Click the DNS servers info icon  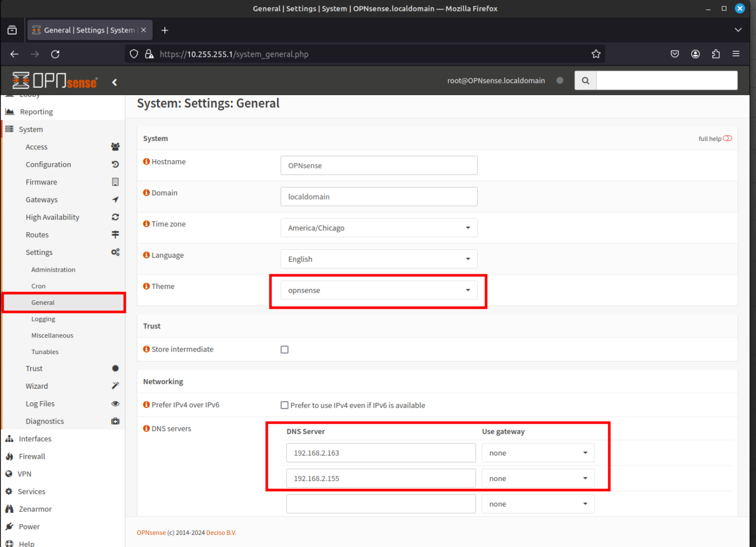(x=146, y=428)
